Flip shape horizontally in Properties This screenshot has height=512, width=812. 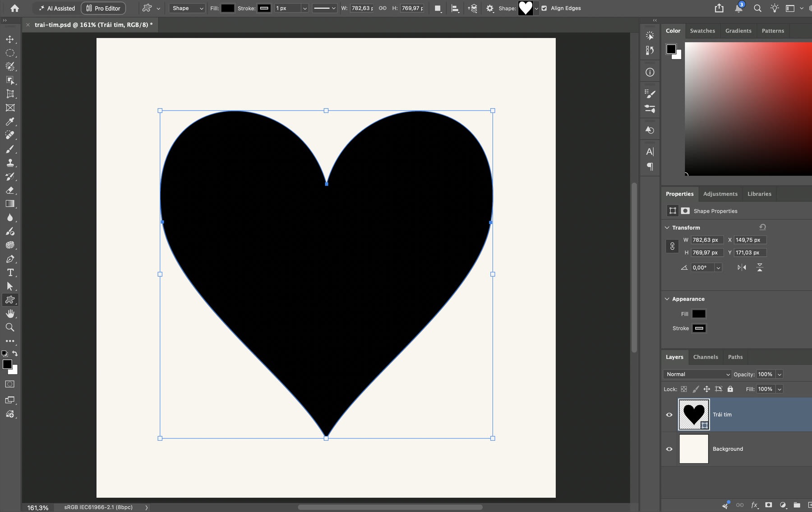pos(742,267)
